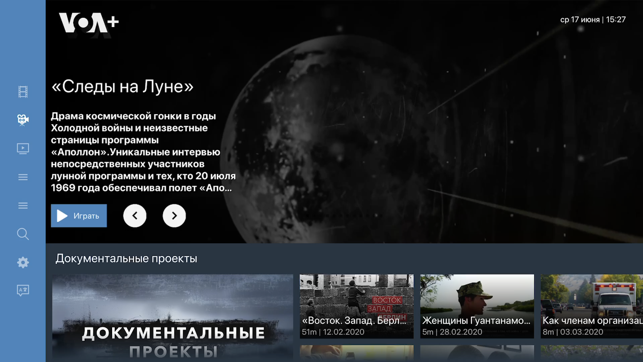
Task: Open Женщины Гуантанамо video thumbnail
Action: [x=477, y=306]
